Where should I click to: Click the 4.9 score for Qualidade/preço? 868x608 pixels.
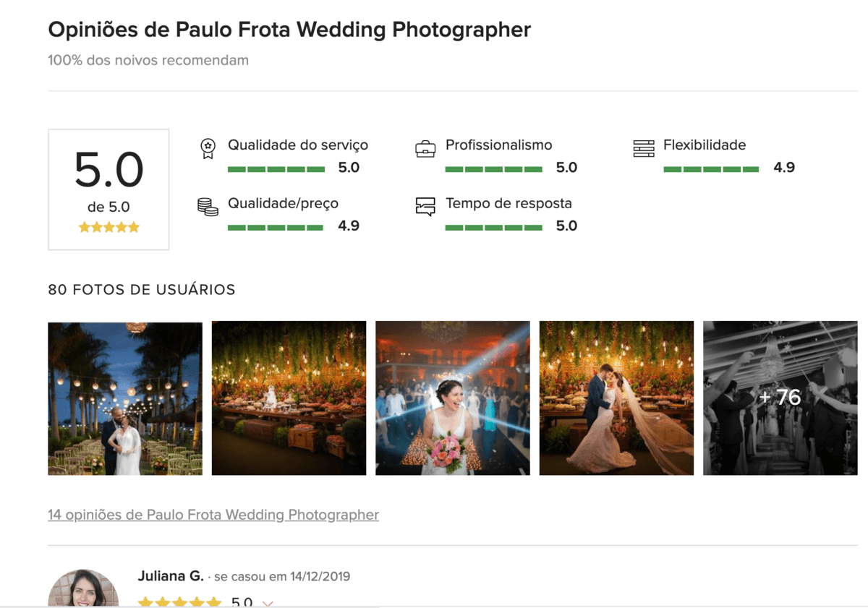(349, 226)
